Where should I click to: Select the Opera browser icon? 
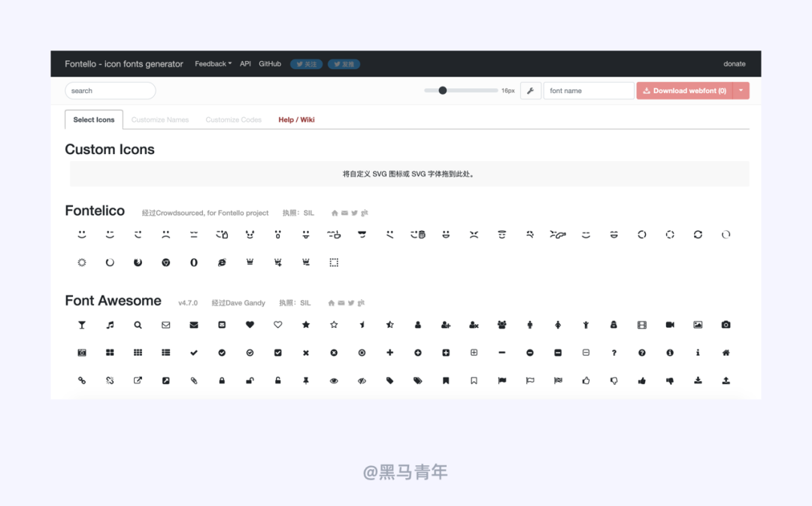194,262
